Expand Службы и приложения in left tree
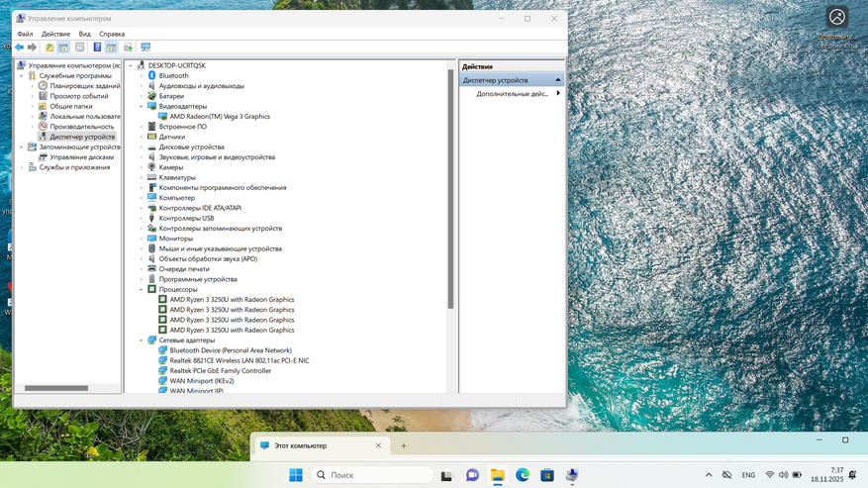The height and width of the screenshot is (488, 868). [22, 167]
